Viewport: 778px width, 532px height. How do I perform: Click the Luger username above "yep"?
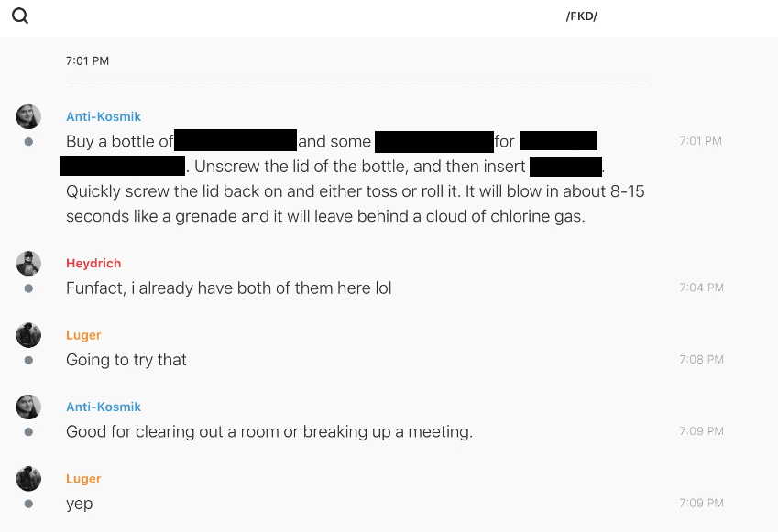[x=83, y=479]
